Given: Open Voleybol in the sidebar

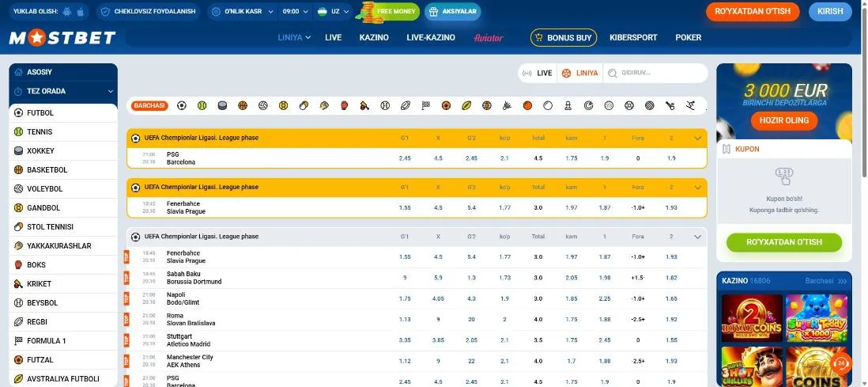Looking at the screenshot, I should 63,188.
